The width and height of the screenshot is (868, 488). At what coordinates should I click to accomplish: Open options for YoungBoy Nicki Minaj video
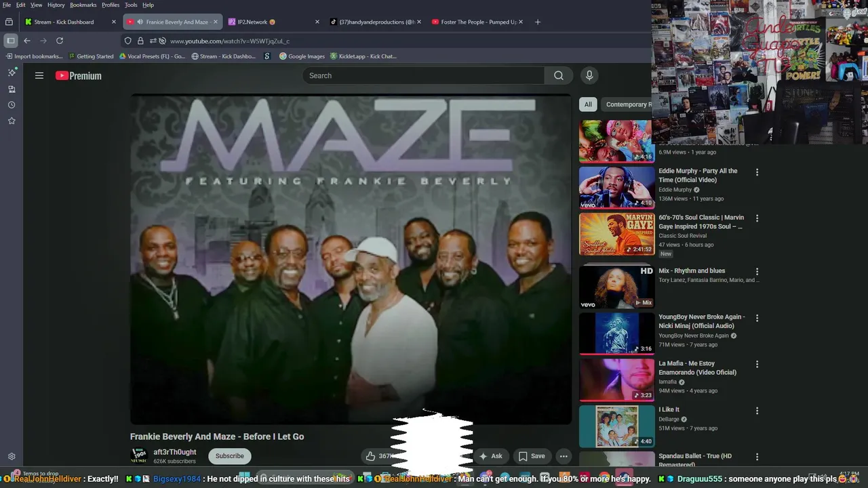[x=757, y=318]
